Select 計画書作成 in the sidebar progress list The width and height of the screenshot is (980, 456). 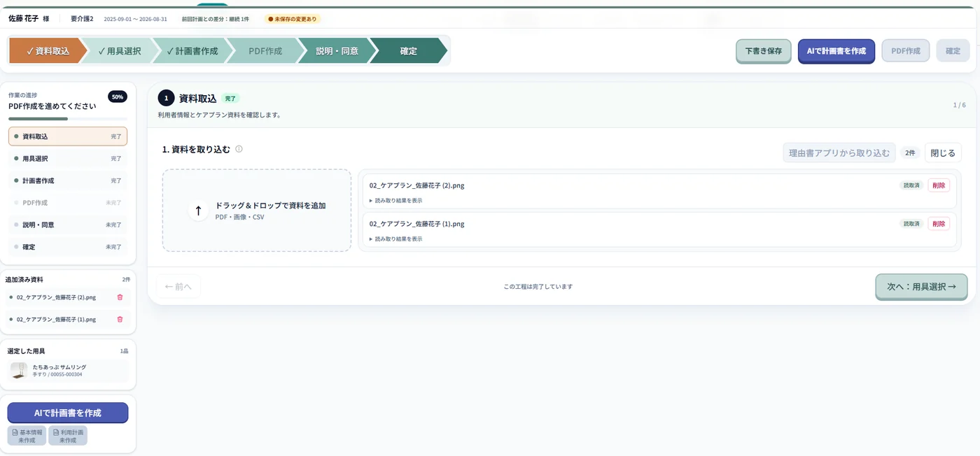tap(68, 180)
